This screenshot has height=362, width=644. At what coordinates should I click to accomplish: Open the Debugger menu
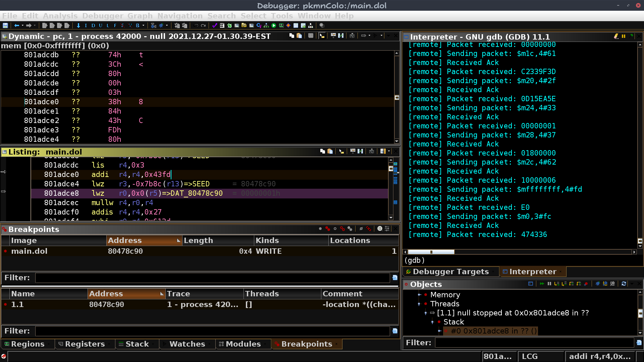[x=102, y=16]
